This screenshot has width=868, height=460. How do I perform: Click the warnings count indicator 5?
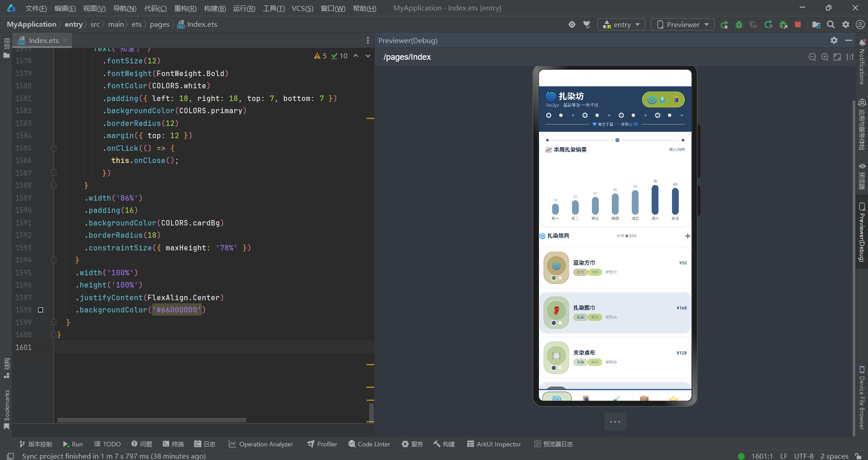point(320,56)
